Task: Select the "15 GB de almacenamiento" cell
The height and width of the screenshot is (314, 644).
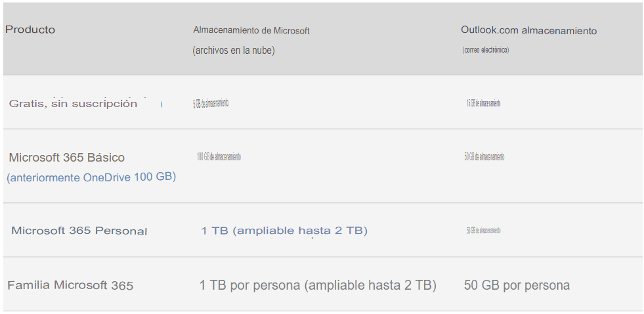Action: pos(483,103)
